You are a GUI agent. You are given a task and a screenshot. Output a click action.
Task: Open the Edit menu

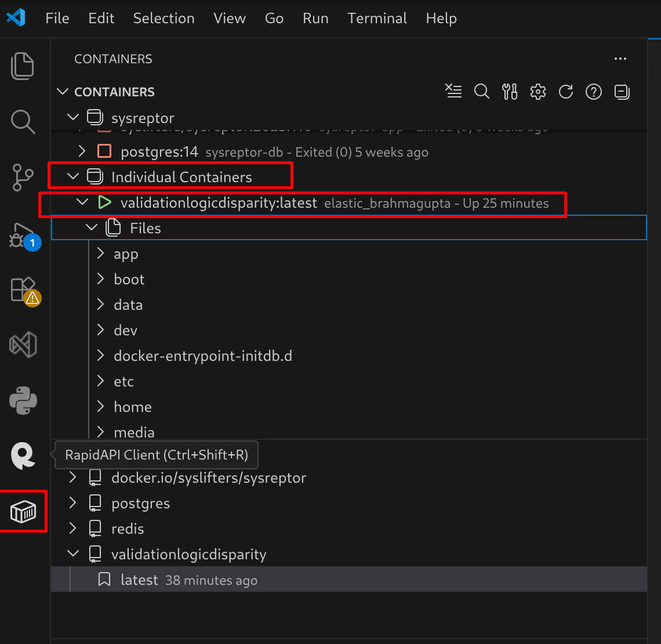[x=101, y=18]
